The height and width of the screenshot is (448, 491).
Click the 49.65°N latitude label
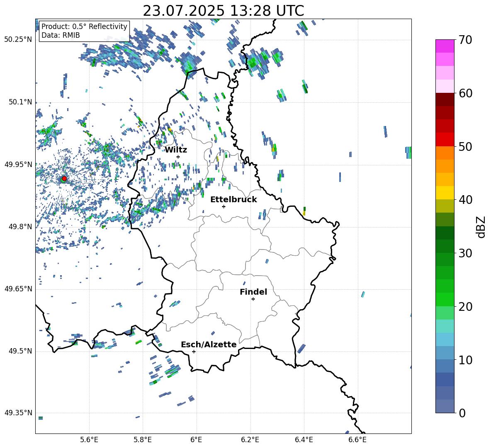pyautogui.click(x=18, y=288)
